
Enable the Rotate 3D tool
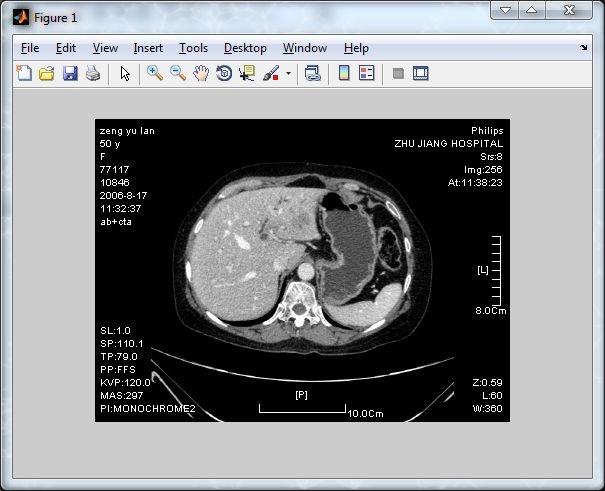[x=224, y=73]
